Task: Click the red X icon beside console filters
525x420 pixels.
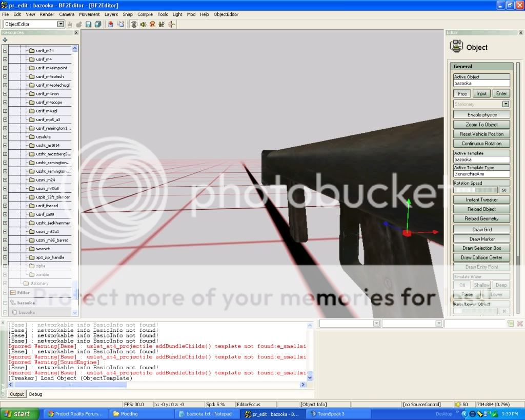Action: (520, 324)
